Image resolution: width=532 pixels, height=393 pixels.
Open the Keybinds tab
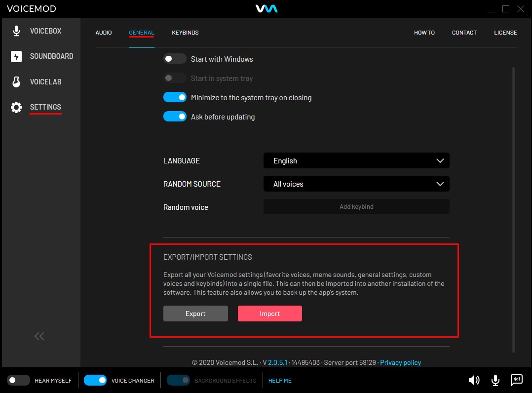coord(185,33)
